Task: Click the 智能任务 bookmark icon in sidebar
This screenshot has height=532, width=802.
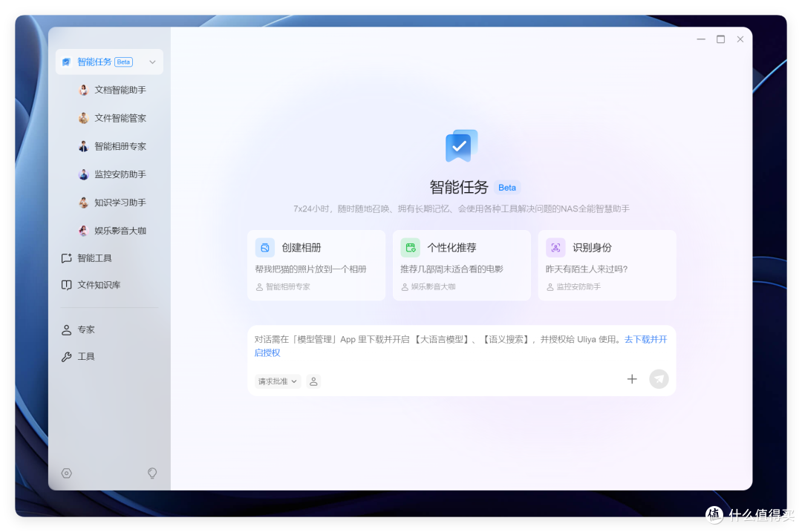Action: click(x=66, y=62)
